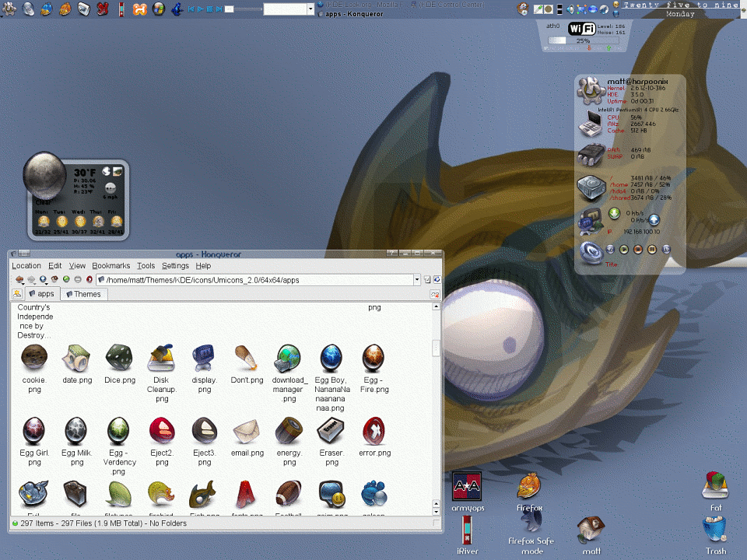The image size is (747, 560).
Task: Launch Firefox from the top panel
Action: click(x=65, y=9)
